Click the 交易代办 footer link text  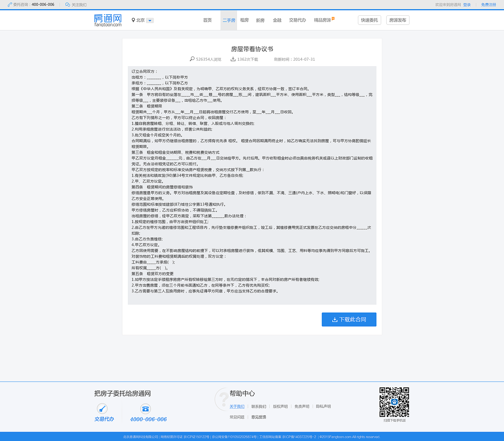click(x=104, y=419)
